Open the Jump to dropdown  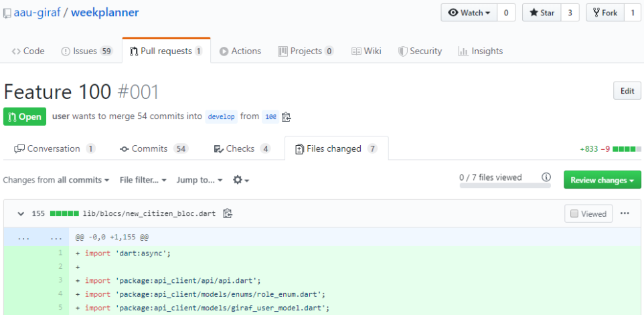[199, 180]
